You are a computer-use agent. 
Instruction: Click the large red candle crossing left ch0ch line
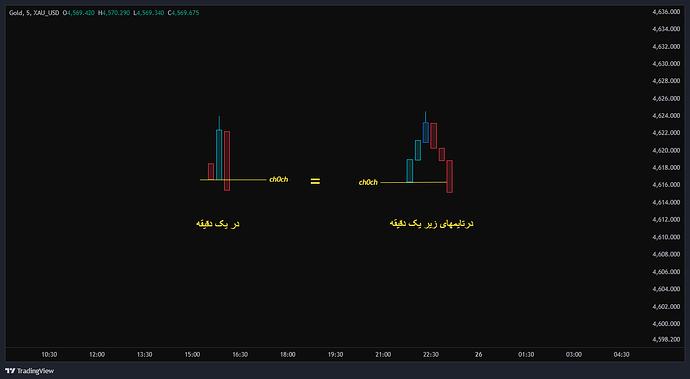pyautogui.click(x=227, y=161)
